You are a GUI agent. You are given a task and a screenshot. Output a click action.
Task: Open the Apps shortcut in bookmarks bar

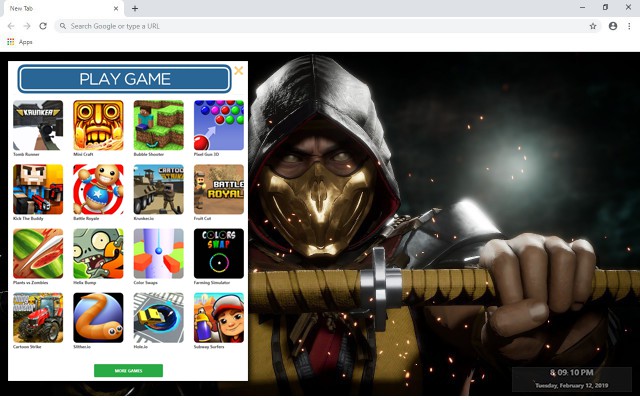point(20,42)
